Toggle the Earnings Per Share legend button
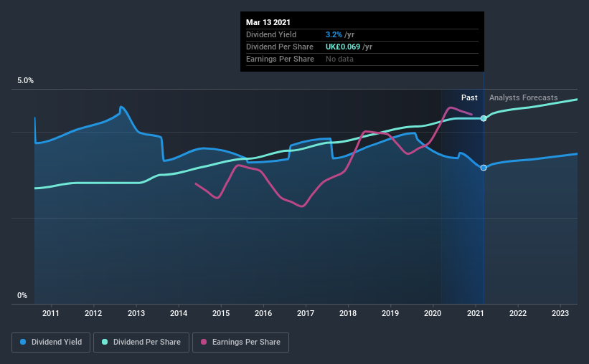 click(240, 343)
